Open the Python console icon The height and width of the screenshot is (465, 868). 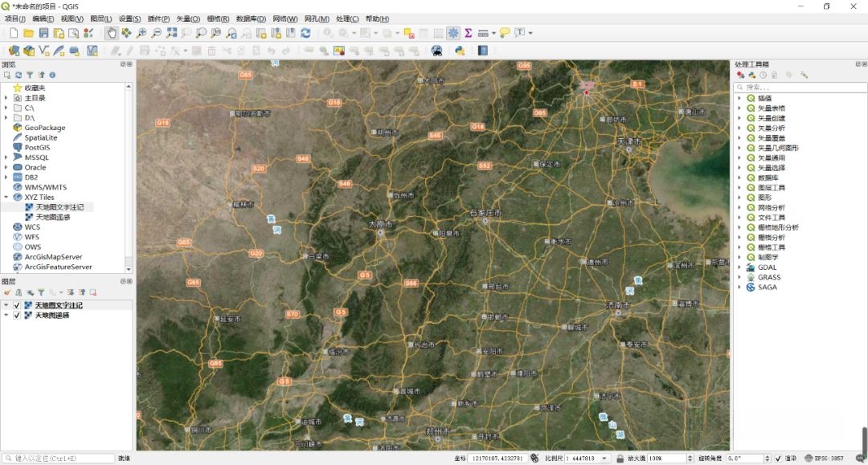pos(460,50)
